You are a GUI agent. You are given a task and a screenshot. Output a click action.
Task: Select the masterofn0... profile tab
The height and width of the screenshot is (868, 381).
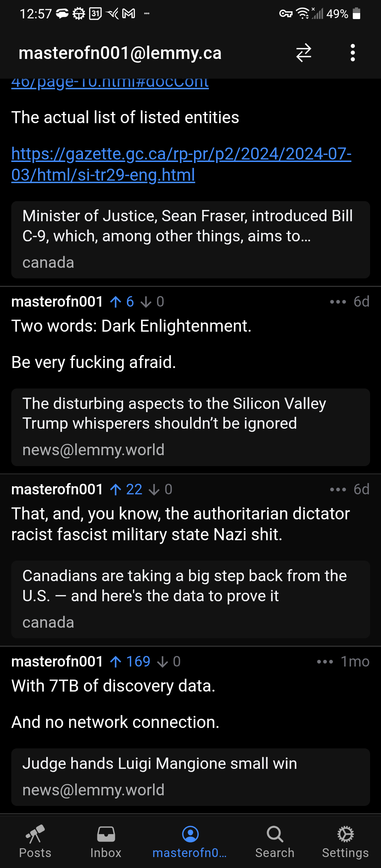(x=190, y=842)
